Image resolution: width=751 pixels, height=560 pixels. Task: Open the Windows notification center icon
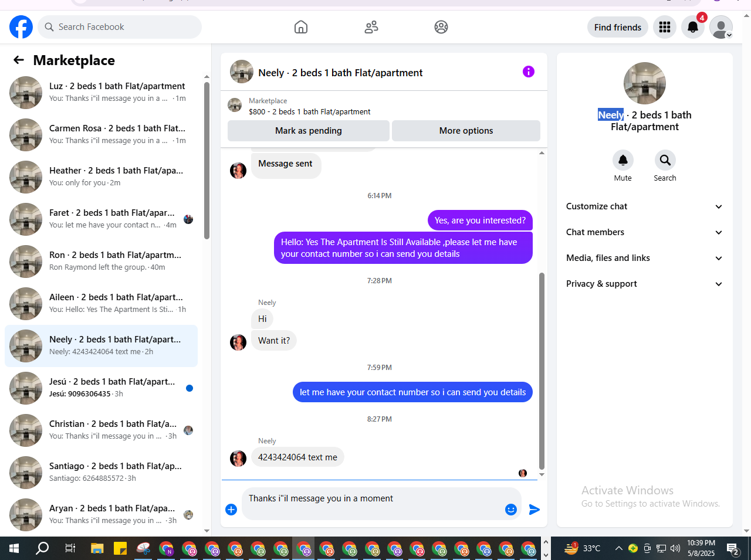click(733, 549)
